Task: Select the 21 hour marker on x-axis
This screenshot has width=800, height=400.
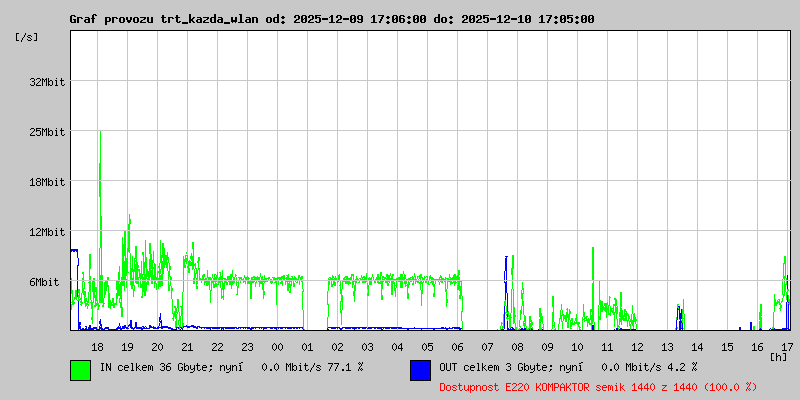Action: coord(187,346)
